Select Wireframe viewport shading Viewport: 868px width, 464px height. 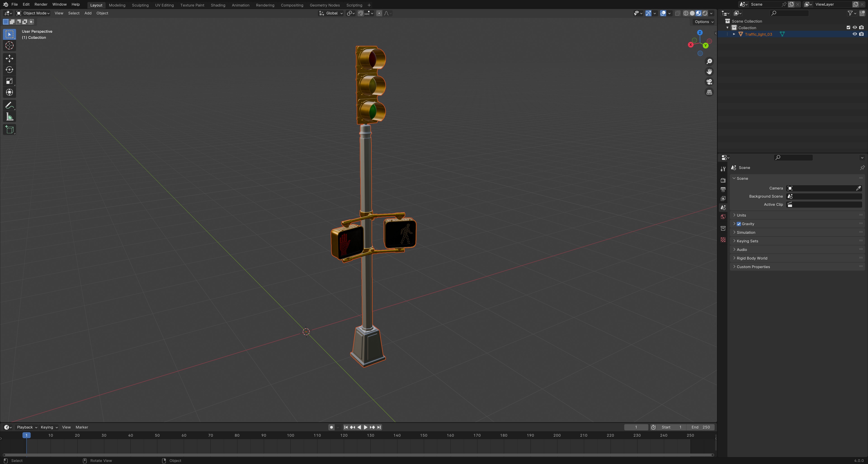[686, 13]
